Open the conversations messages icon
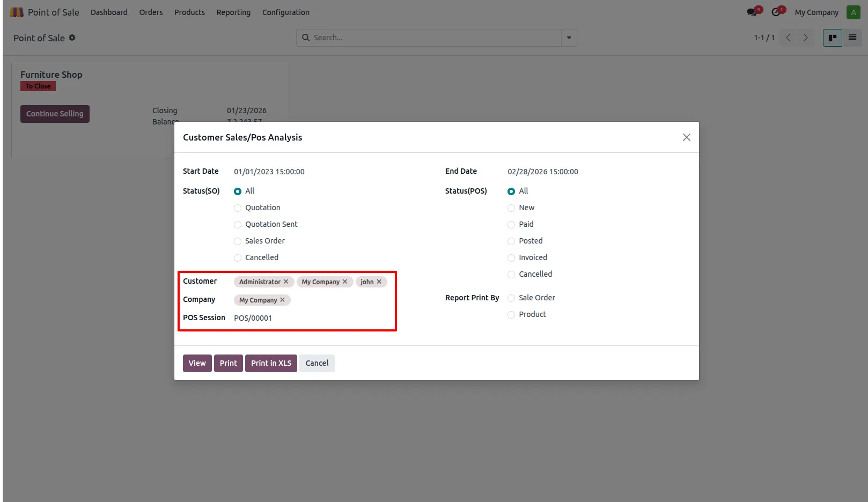The image size is (868, 502). [x=753, y=12]
